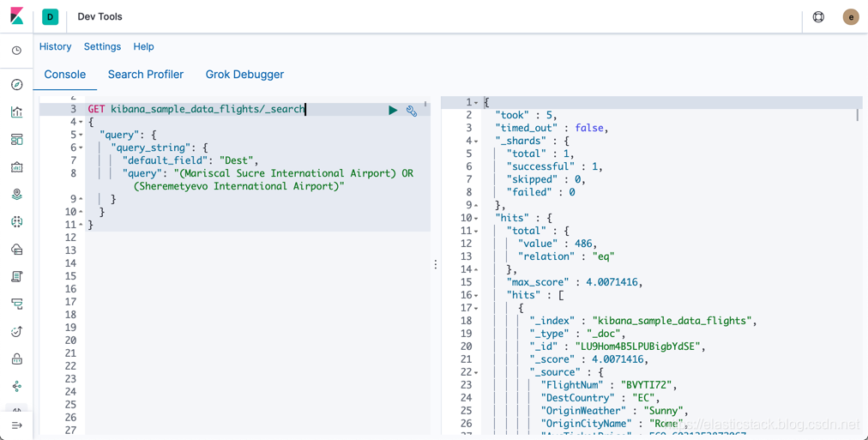Open the Settings link
The height and width of the screenshot is (440, 868).
[102, 46]
